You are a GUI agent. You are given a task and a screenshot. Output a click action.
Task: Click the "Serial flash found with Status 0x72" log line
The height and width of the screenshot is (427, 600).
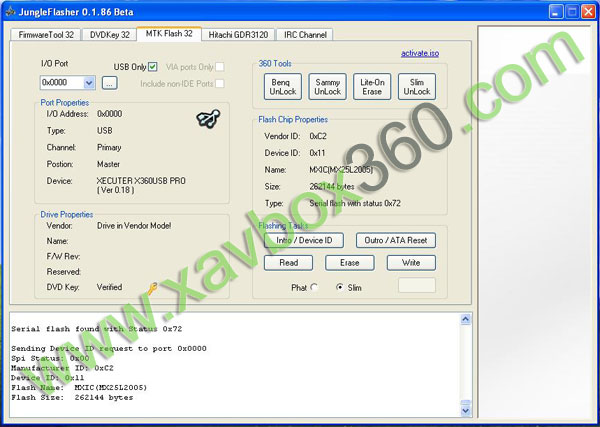(96, 329)
